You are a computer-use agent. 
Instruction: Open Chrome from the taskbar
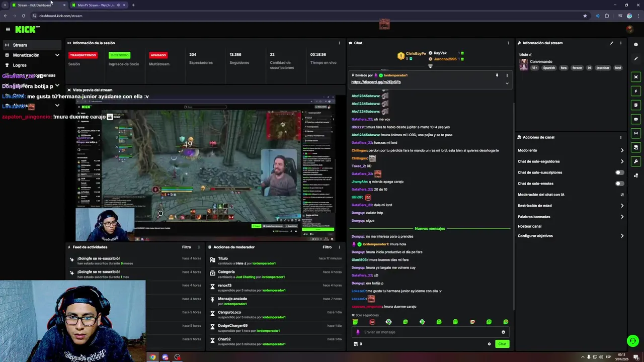(x=152, y=357)
